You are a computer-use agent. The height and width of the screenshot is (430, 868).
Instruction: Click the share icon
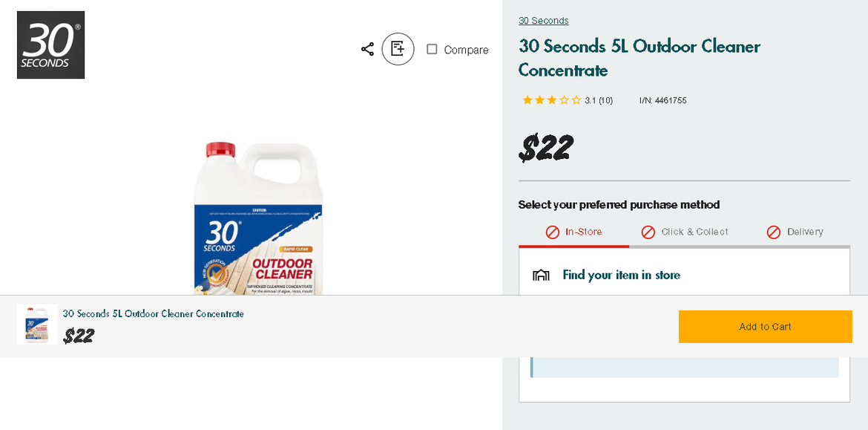coord(367,49)
